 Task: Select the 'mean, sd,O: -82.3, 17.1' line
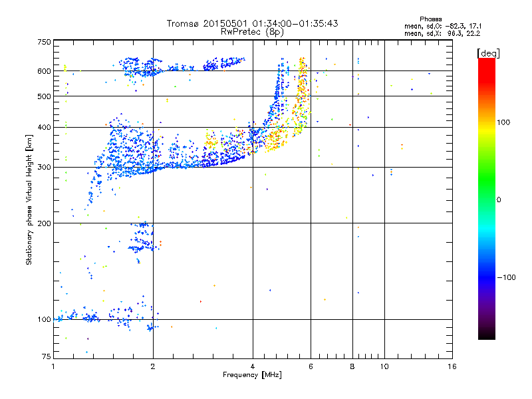click(x=443, y=26)
